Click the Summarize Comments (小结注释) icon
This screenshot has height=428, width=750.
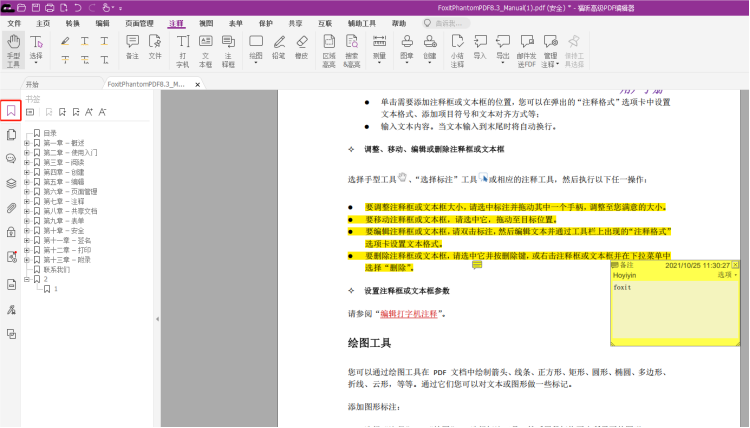pos(457,51)
